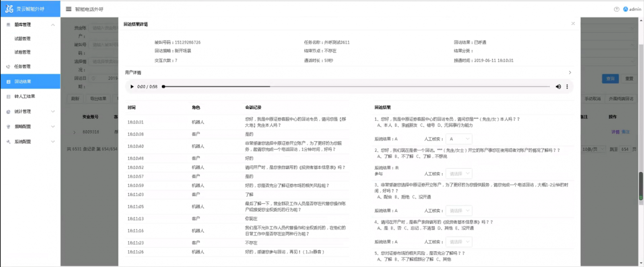Expand the 用户详情 section chevron

[570, 72]
